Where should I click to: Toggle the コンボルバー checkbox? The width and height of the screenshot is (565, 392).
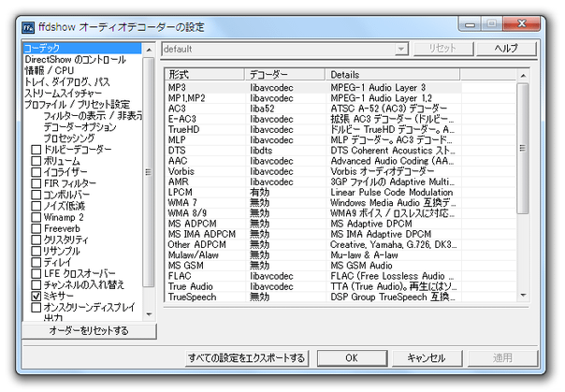(36, 195)
